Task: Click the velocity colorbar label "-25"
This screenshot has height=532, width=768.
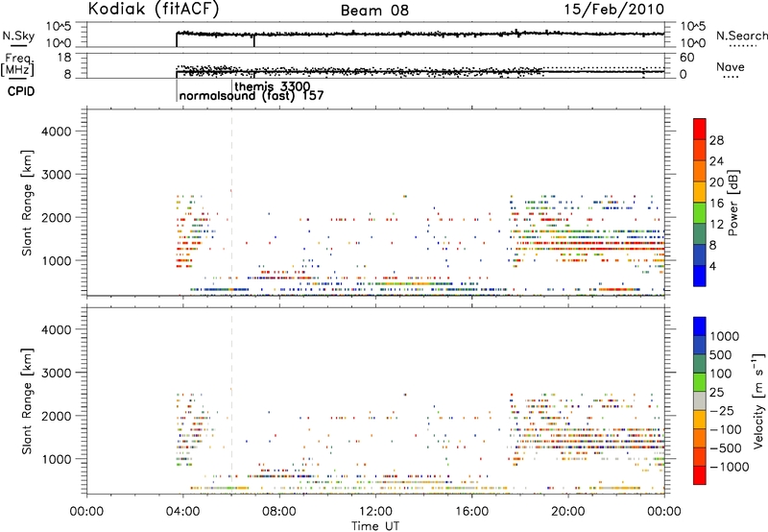Action: (722, 411)
